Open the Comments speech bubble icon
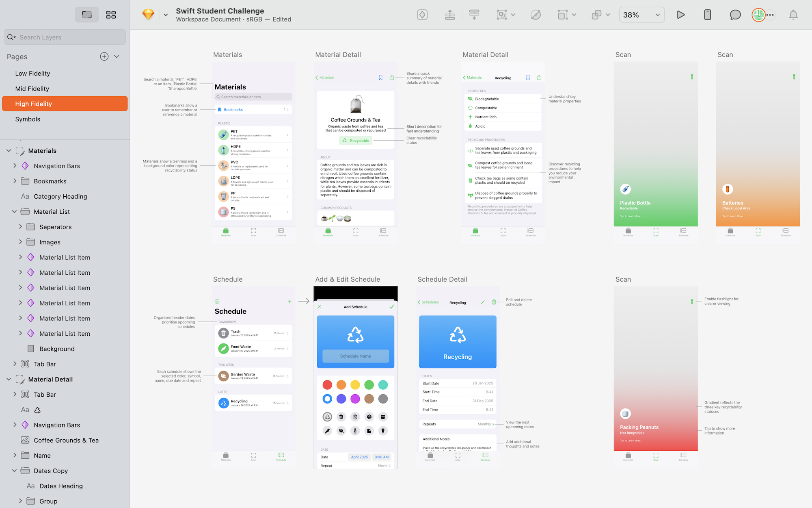Image resolution: width=812 pixels, height=508 pixels. (x=735, y=15)
